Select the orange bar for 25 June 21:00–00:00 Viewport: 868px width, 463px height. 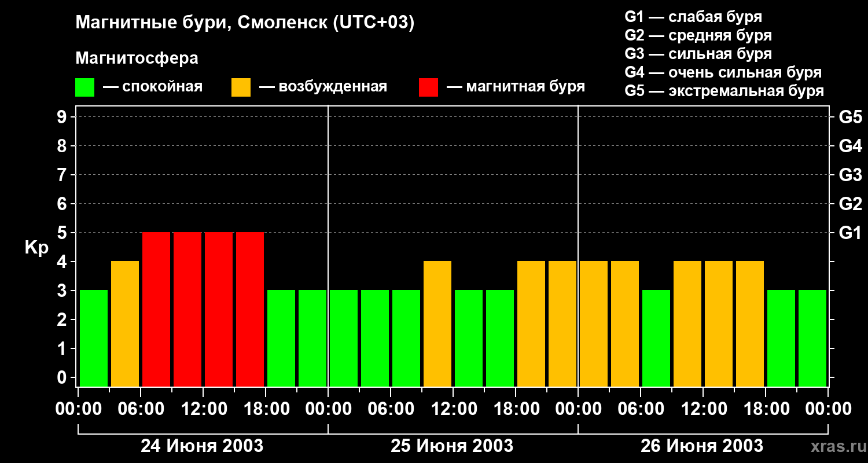tap(562, 324)
